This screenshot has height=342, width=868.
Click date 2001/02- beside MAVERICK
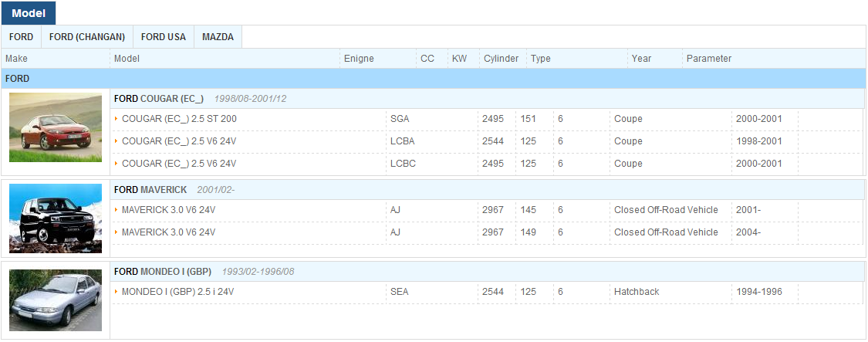[x=216, y=190]
